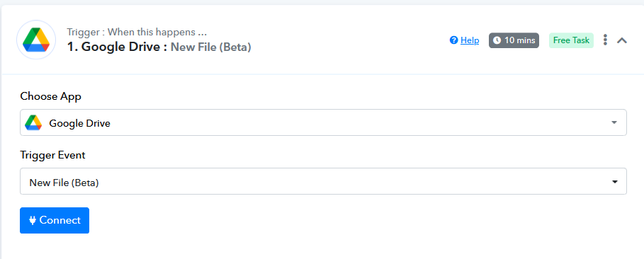This screenshot has height=259, width=644.
Task: Click the blue question mark help icon
Action: [x=454, y=40]
